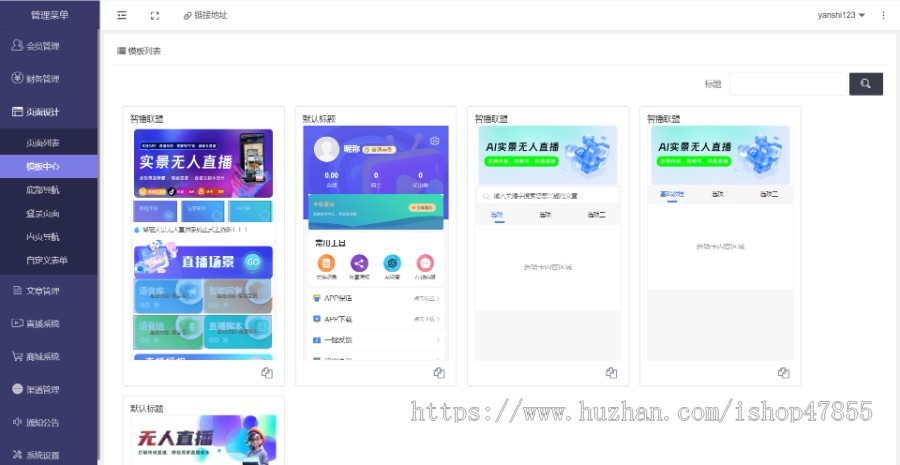Open 登录页面 submenu item
Image resolution: width=900 pixels, height=465 pixels.
coord(49,214)
